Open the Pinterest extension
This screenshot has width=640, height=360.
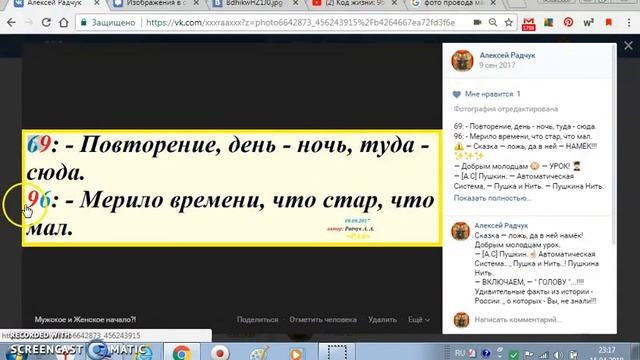568,22
